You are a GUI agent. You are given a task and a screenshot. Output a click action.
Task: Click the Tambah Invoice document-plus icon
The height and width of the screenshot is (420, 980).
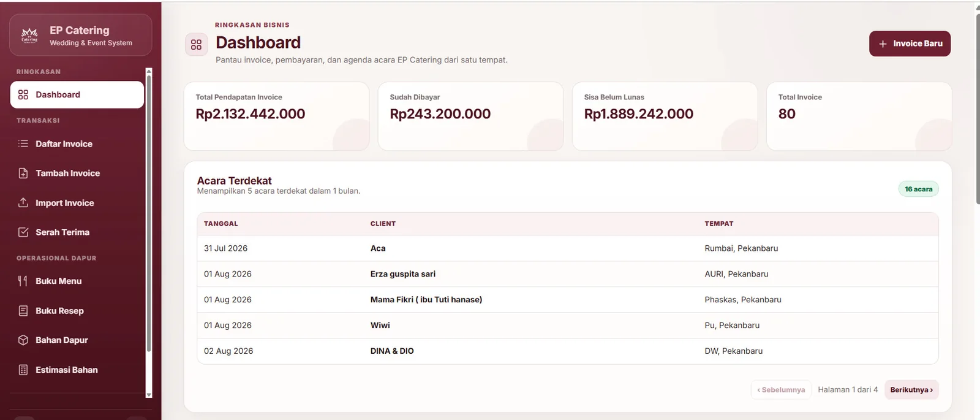[x=23, y=173]
